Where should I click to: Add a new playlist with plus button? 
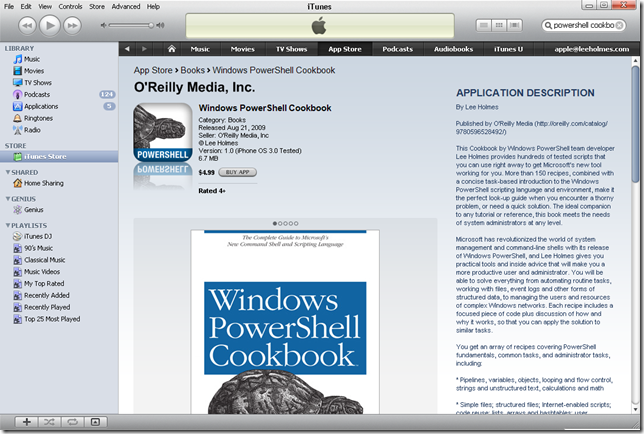click(x=26, y=422)
